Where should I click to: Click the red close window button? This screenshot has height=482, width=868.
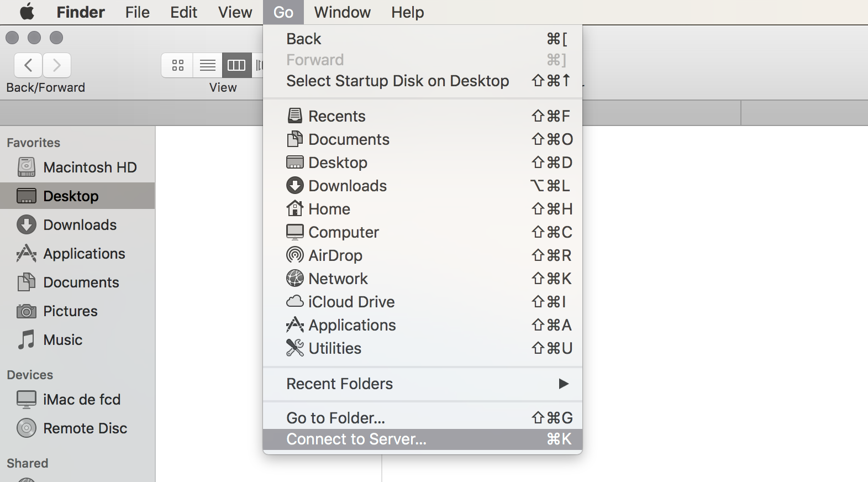click(x=12, y=38)
